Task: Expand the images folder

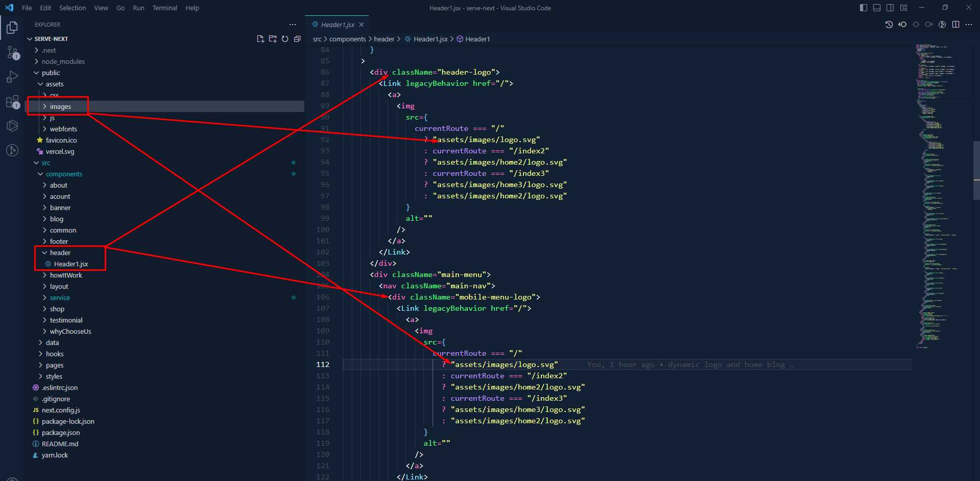Action: (x=164, y=106)
